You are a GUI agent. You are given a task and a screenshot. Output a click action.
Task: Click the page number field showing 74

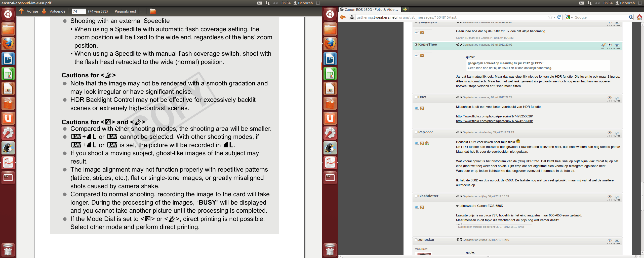tap(78, 11)
